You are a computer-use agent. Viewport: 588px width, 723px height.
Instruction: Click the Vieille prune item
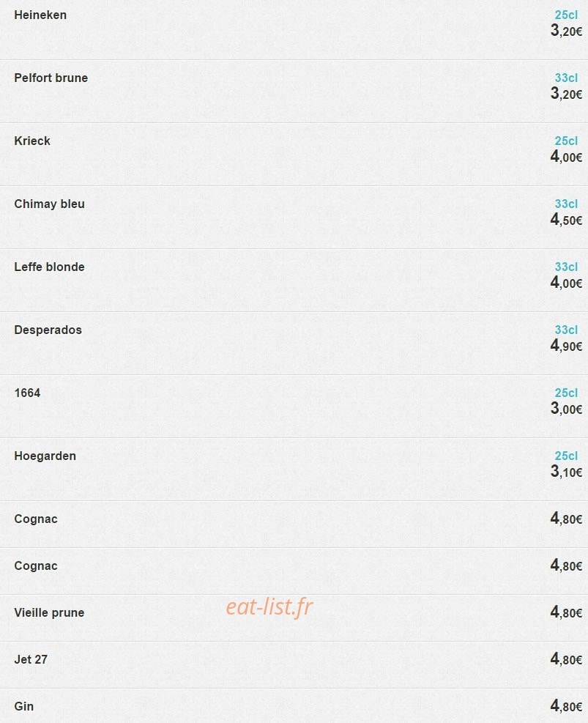click(x=49, y=612)
